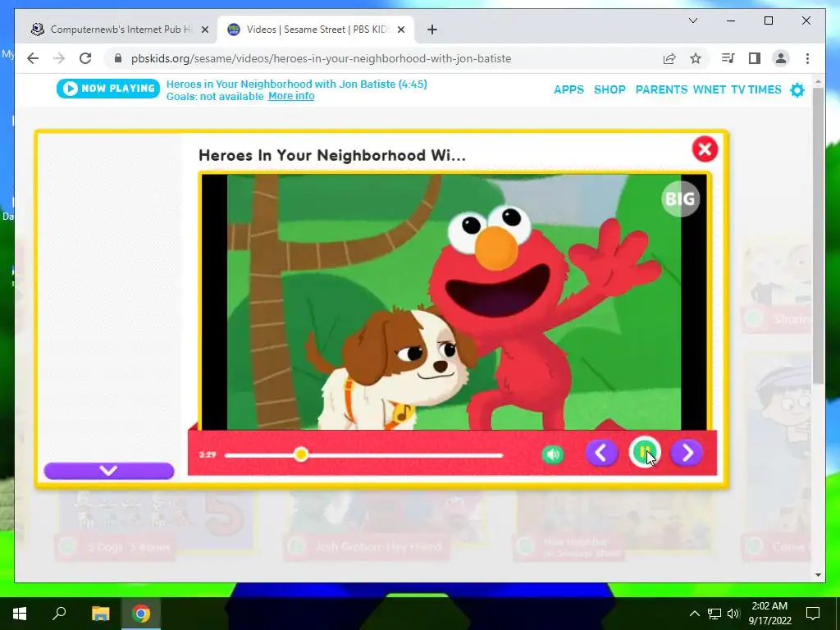Viewport: 840px width, 630px height.
Task: Open Chrome tab search dropdown arrow
Action: tap(692, 21)
